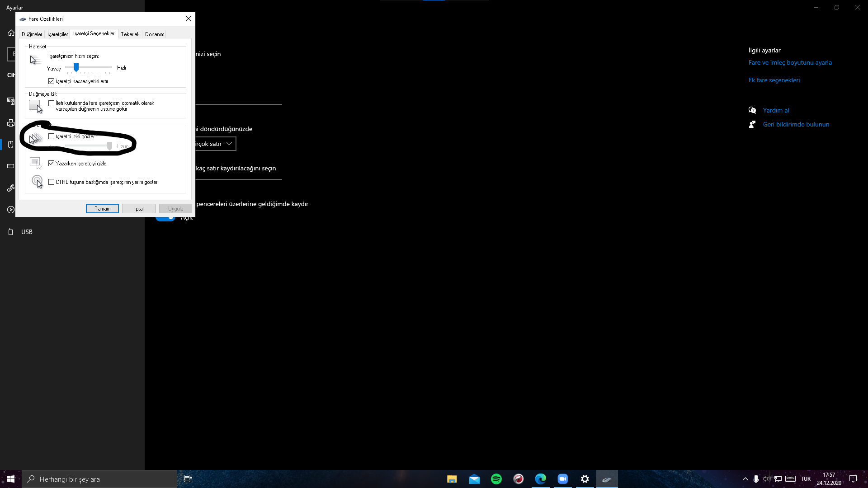Enable the CTRL key pointer location checkbox
Viewport: 868px width, 488px height.
pos(52,182)
